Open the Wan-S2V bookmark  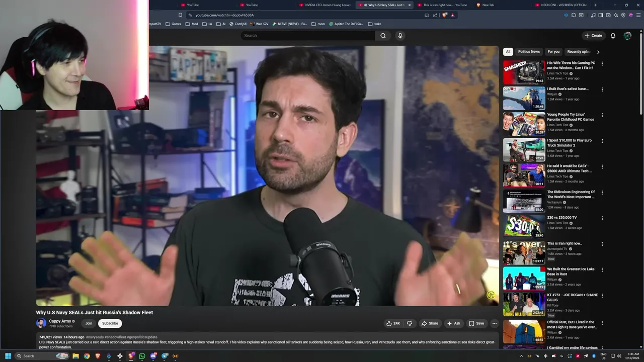(260, 24)
